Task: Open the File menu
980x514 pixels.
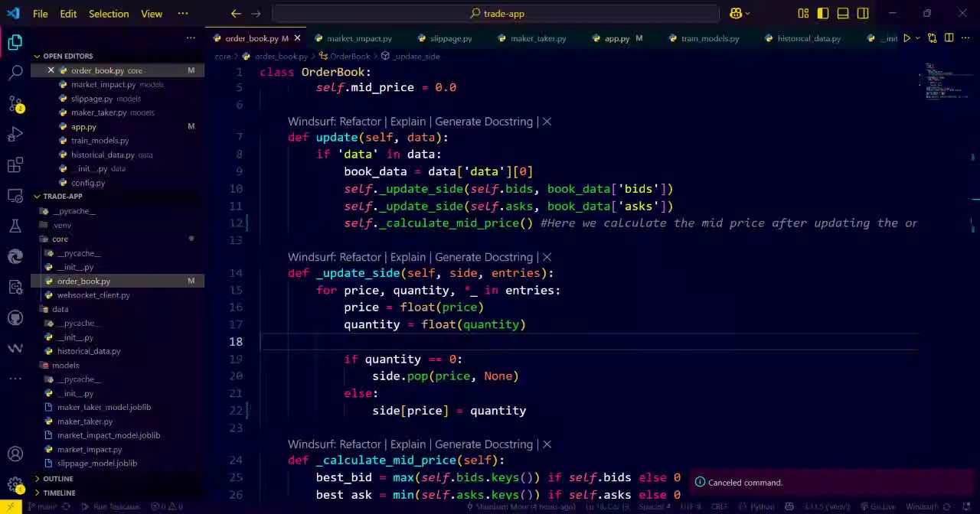Action: (41, 14)
